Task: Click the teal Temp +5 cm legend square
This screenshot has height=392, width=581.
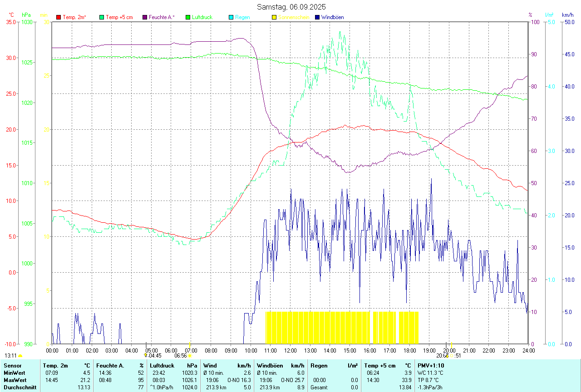Action: pyautogui.click(x=102, y=17)
